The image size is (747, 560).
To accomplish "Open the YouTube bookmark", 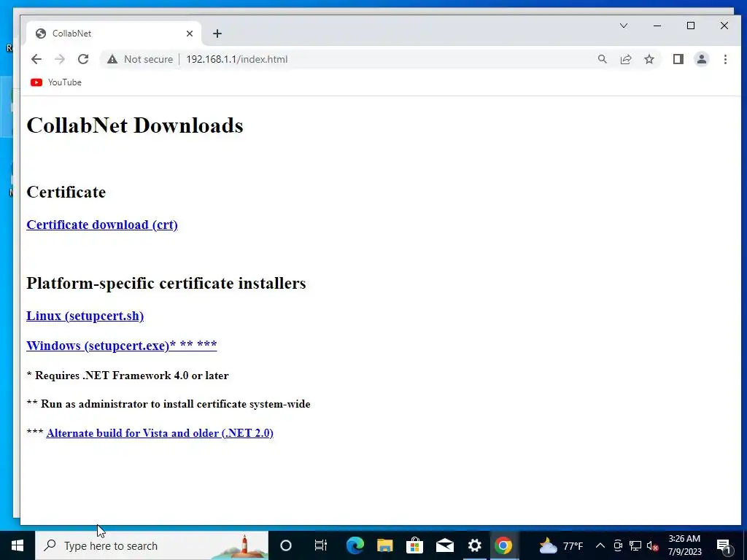I will click(56, 82).
